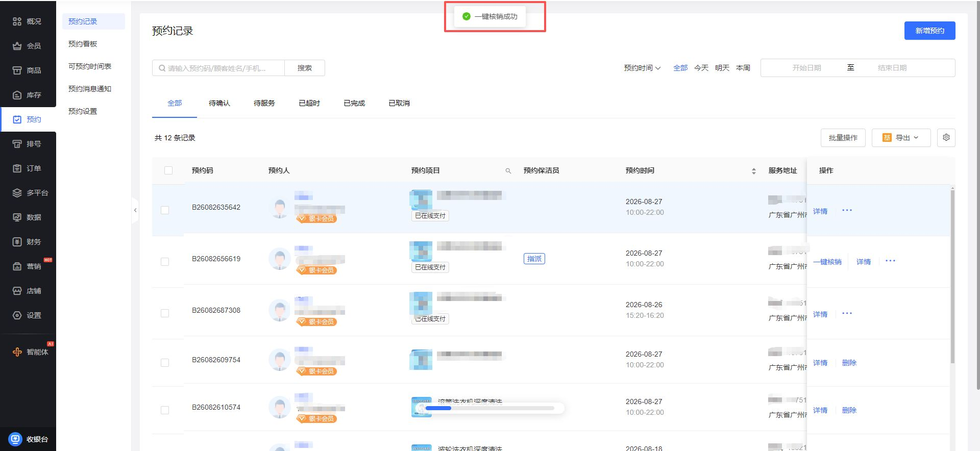Click the table vertical scrollbar

pyautogui.click(x=952, y=275)
